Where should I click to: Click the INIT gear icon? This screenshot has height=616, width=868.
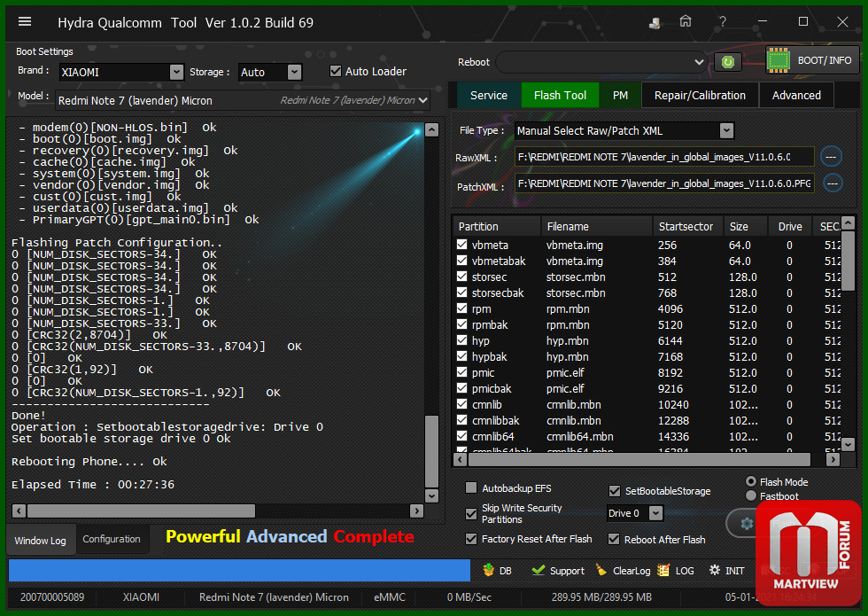[715, 570]
